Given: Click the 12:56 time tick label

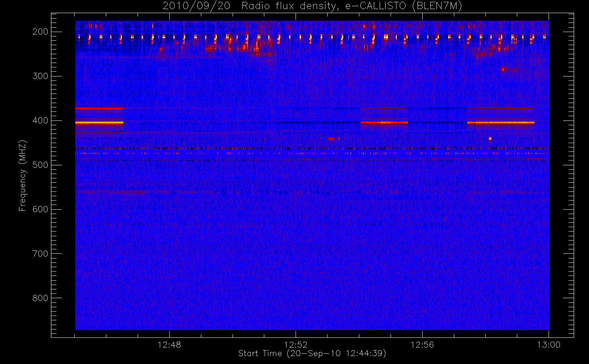Looking at the screenshot, I should (422, 345).
